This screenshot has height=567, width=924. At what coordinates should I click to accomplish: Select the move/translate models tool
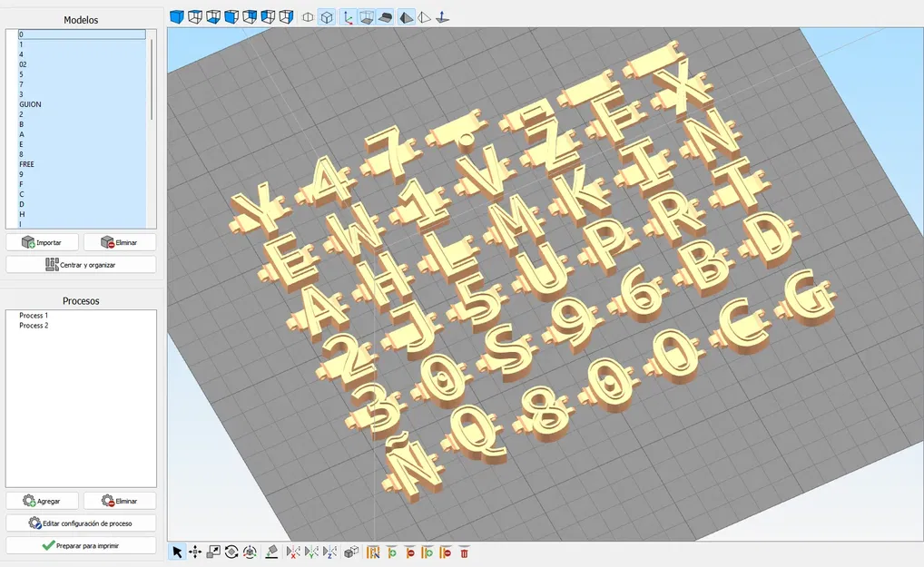[x=195, y=552]
